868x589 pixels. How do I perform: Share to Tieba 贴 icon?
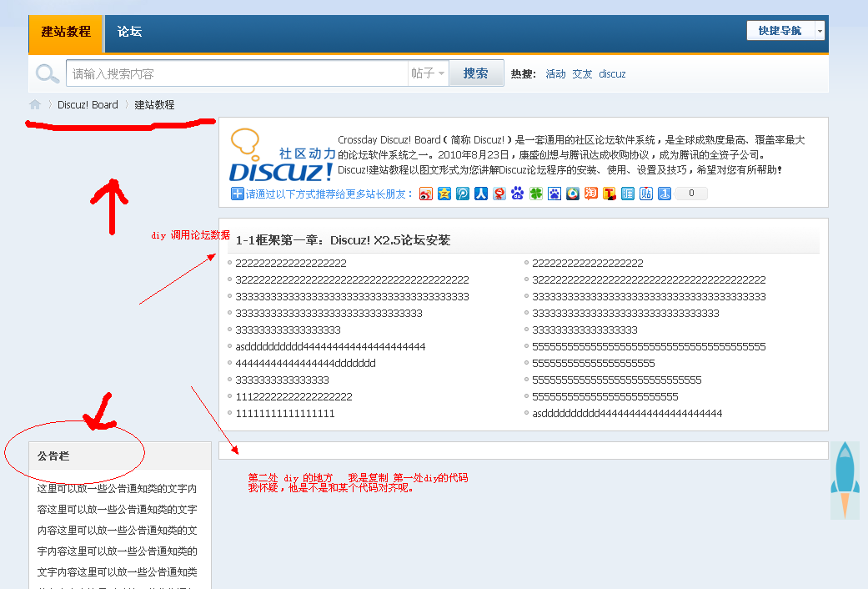point(646,194)
